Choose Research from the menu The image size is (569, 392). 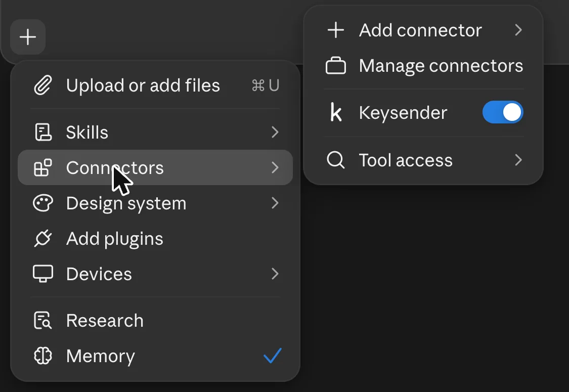[155, 321]
